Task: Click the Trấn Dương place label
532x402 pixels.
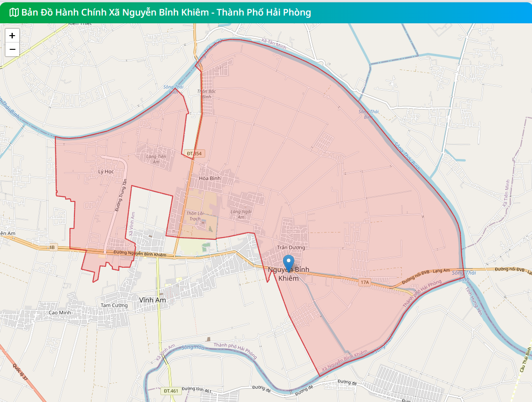Action: coord(291,248)
